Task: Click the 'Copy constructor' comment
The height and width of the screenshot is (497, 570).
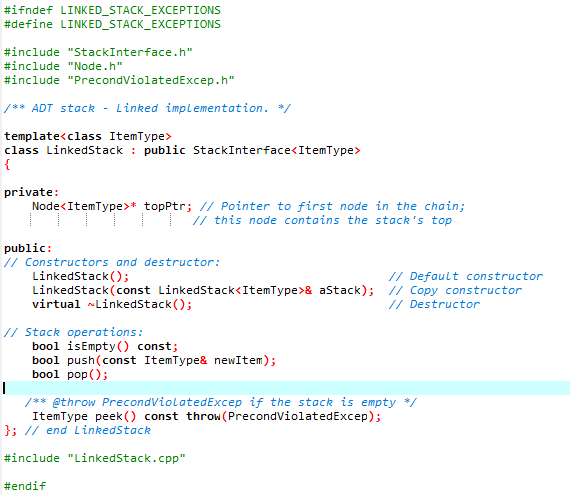Action: click(x=455, y=290)
